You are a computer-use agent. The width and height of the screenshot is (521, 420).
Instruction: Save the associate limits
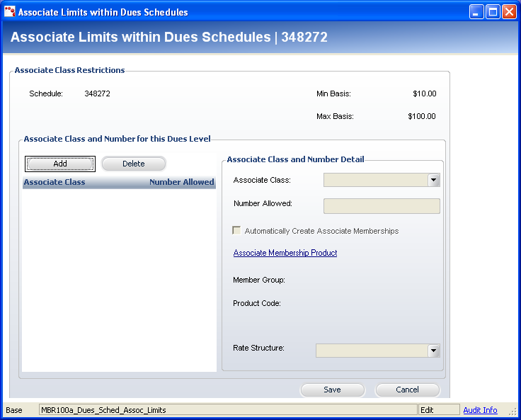[x=332, y=390]
